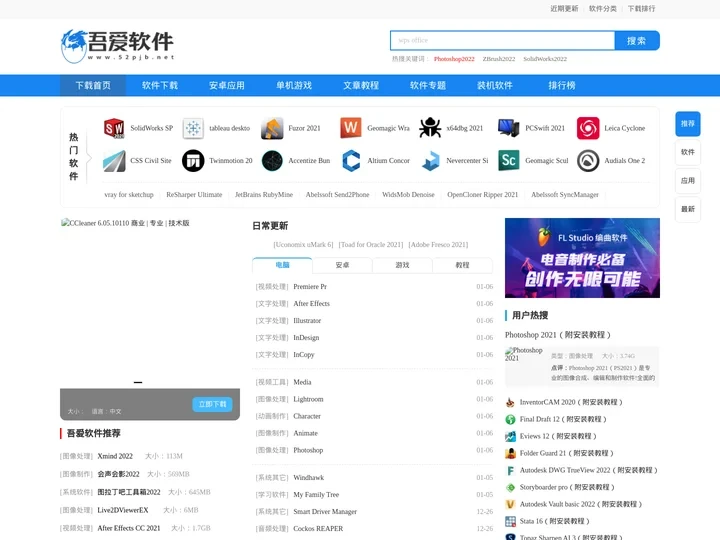The width and height of the screenshot is (720, 540).
Task: Open the tableau desktop icon
Action: 193,128
